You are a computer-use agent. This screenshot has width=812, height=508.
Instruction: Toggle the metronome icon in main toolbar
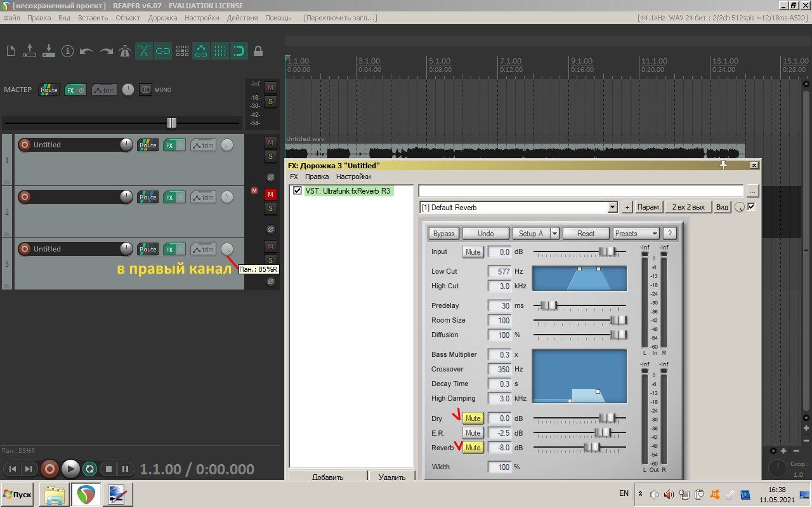[124, 51]
